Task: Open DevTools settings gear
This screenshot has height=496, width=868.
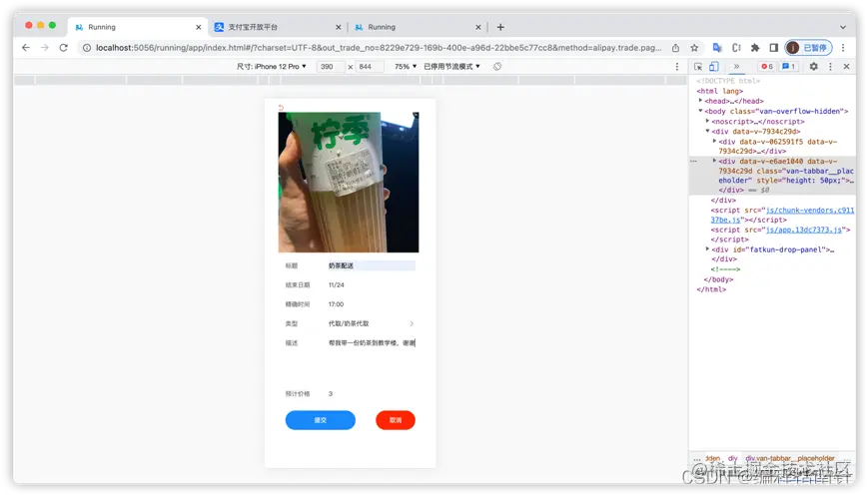Action: point(813,66)
